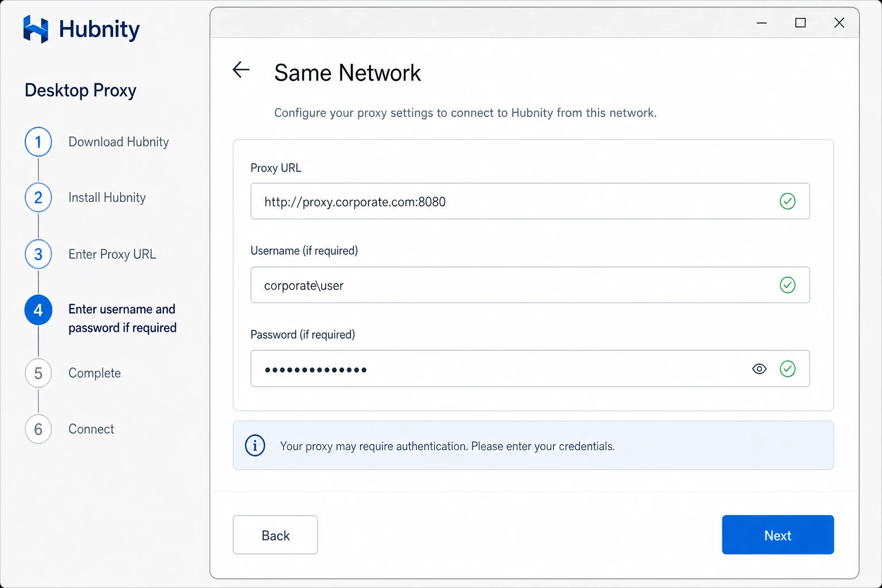The image size is (882, 588).
Task: Click the 'Username (if required)' label
Action: point(304,251)
